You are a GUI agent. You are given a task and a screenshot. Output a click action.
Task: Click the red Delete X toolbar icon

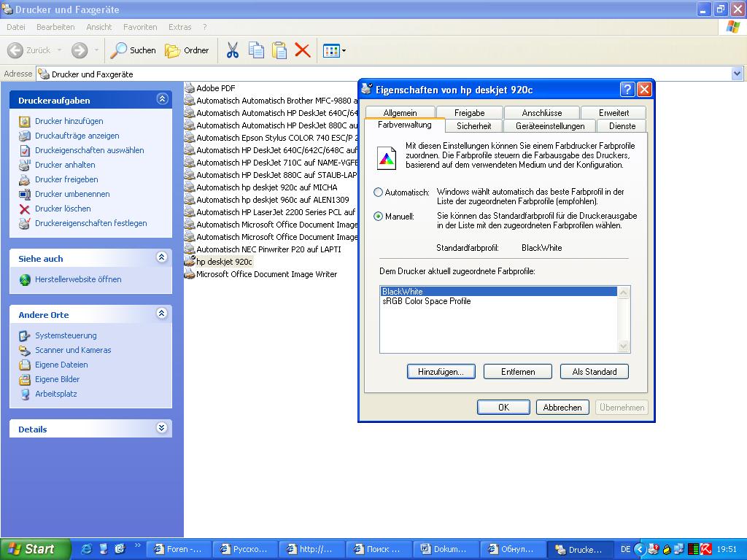click(x=302, y=50)
